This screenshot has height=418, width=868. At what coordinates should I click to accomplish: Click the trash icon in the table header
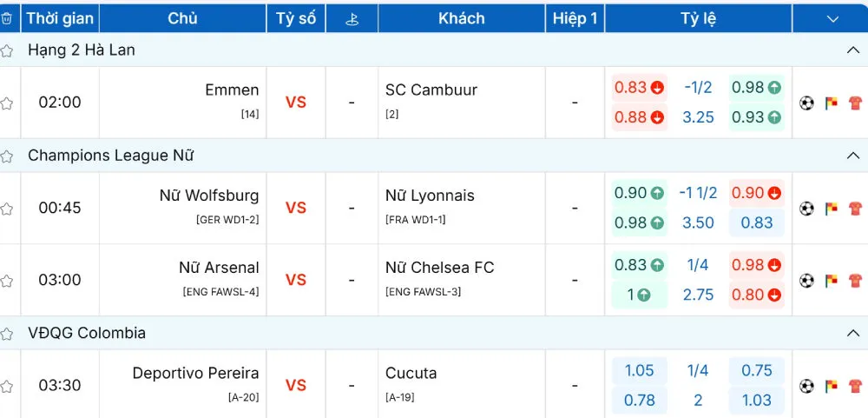7,18
